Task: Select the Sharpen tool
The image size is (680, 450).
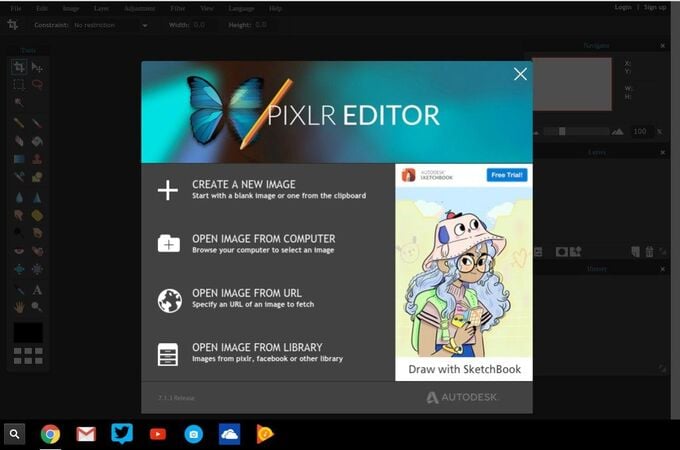Action: click(x=37, y=198)
